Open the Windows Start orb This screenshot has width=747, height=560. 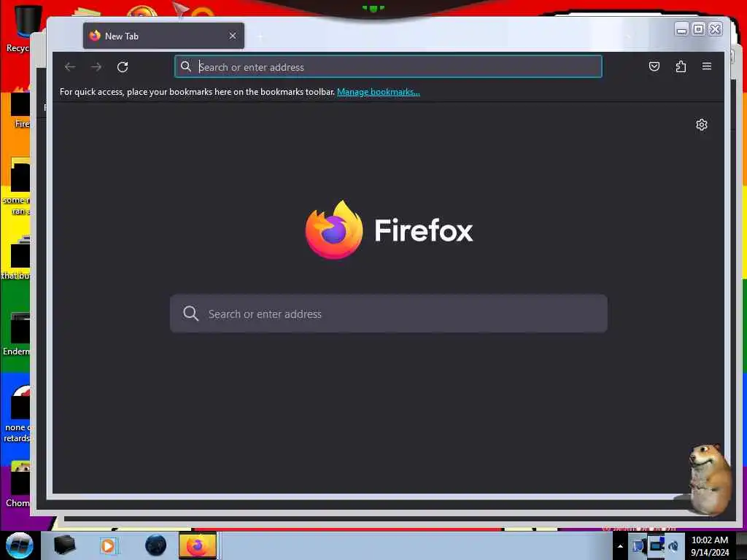[20, 545]
